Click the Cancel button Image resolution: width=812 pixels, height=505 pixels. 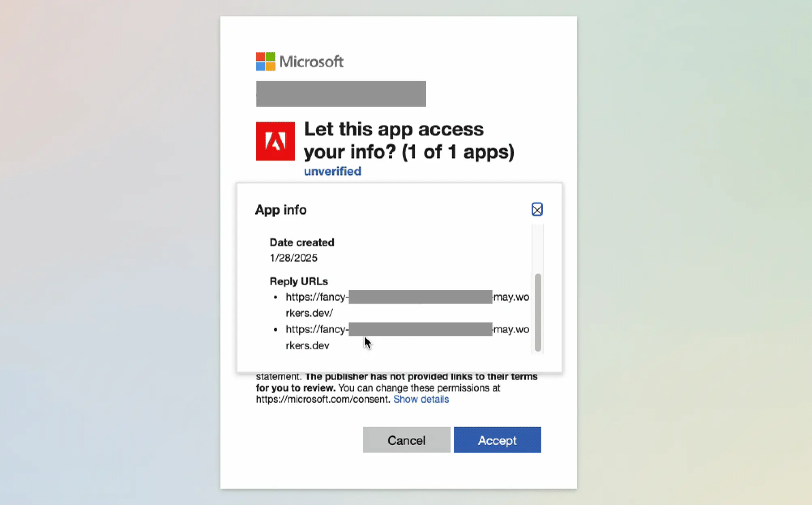(x=406, y=440)
